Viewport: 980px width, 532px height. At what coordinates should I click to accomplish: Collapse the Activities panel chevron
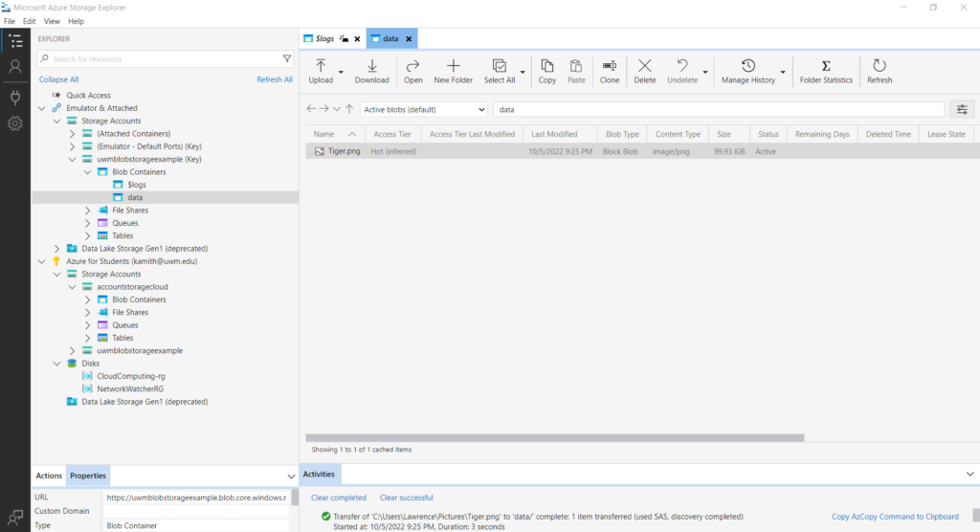[970, 474]
